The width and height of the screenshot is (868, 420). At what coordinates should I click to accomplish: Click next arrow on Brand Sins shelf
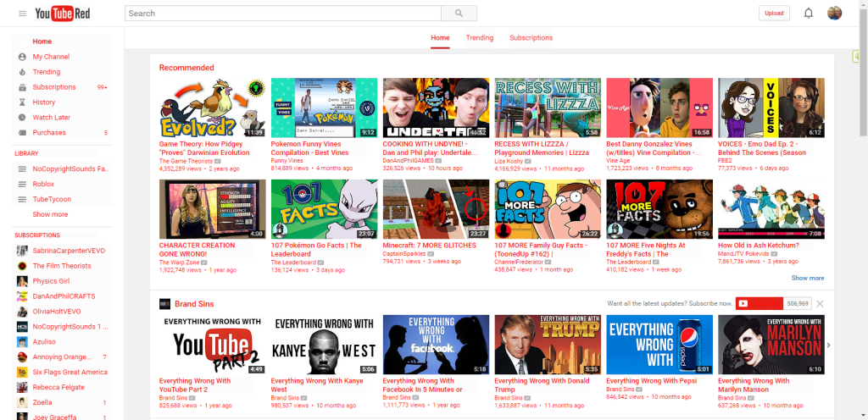[x=829, y=345]
